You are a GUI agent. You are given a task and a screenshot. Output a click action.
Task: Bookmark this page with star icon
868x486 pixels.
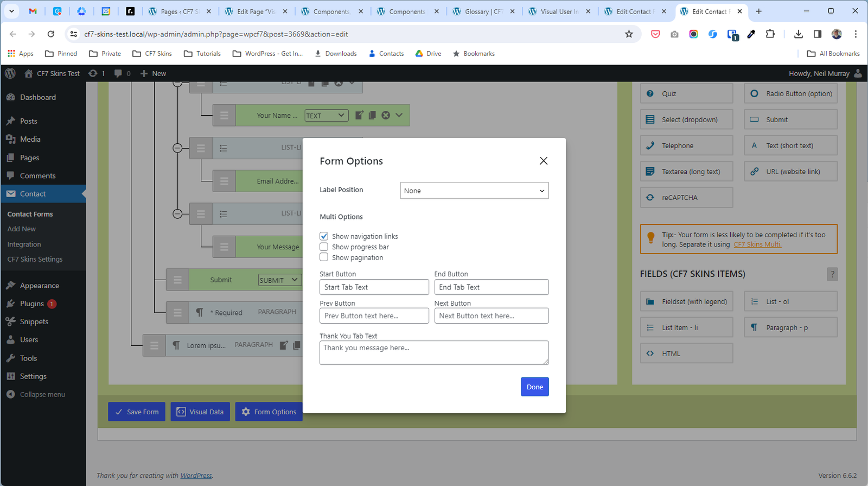pyautogui.click(x=629, y=34)
